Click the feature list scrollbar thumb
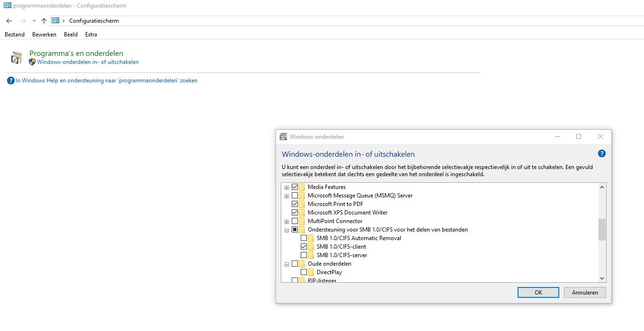644x331 pixels. [x=602, y=230]
